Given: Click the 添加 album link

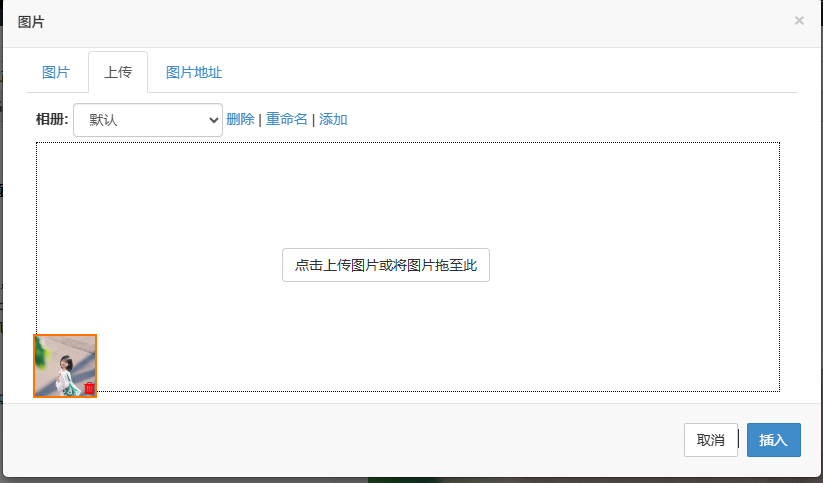Looking at the screenshot, I should click(333, 119).
